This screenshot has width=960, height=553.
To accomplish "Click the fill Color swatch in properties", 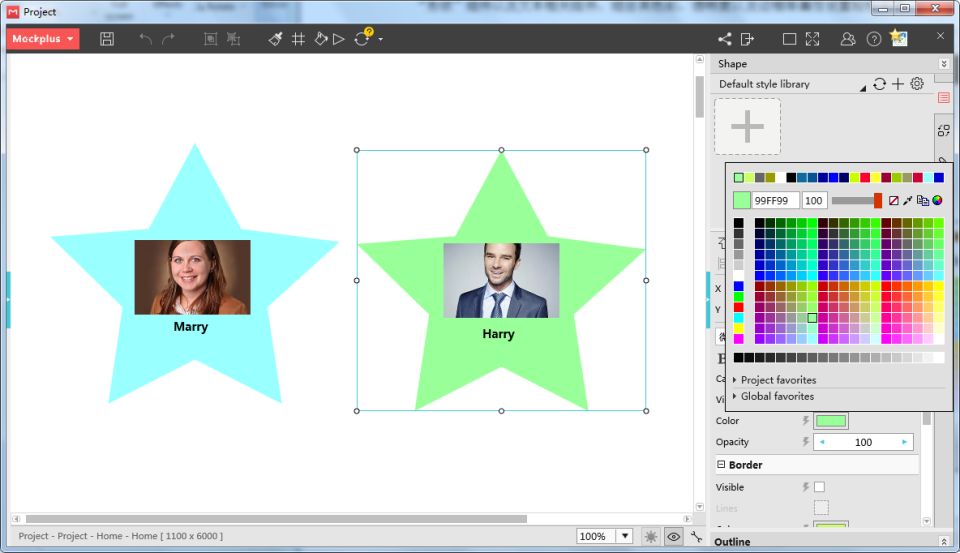I will tap(831, 421).
